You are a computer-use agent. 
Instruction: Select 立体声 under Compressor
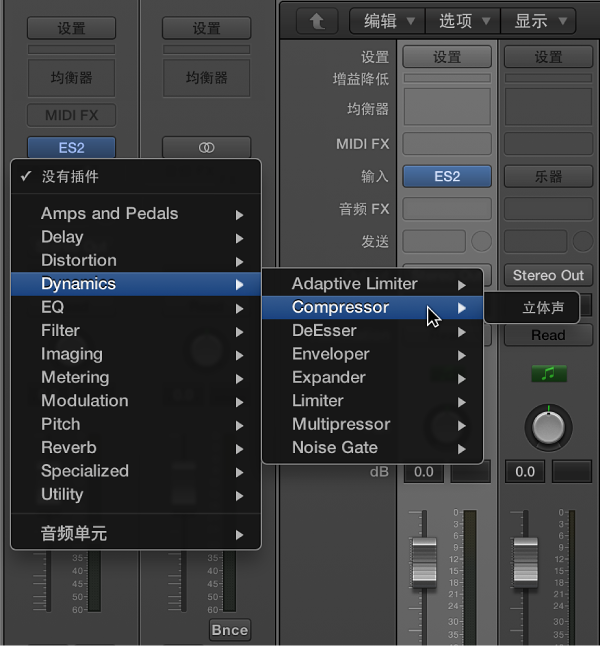[x=543, y=308]
